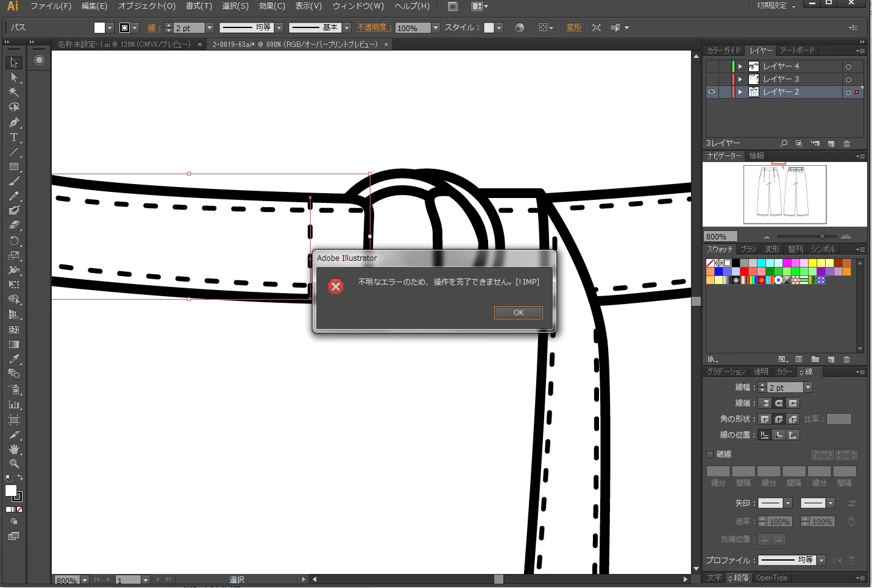Click the Recolor Artwork wheel icon
Viewport: 872px width, 588px height.
point(519,27)
